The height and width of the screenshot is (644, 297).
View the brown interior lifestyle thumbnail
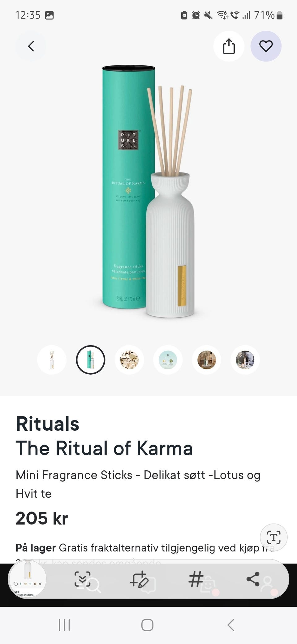coord(207,360)
